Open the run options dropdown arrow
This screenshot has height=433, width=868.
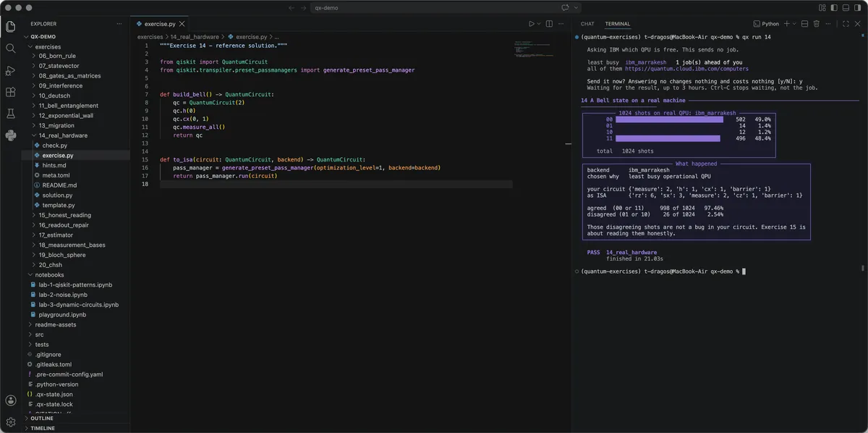[x=539, y=24]
